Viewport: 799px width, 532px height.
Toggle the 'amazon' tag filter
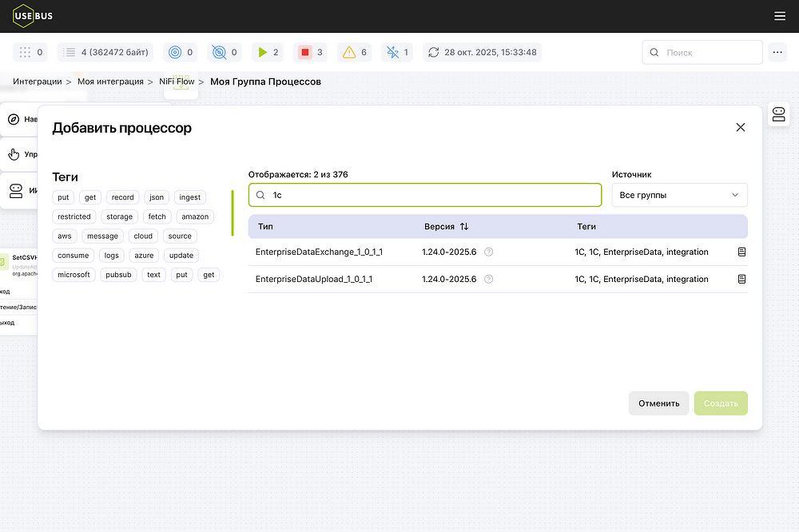click(194, 216)
